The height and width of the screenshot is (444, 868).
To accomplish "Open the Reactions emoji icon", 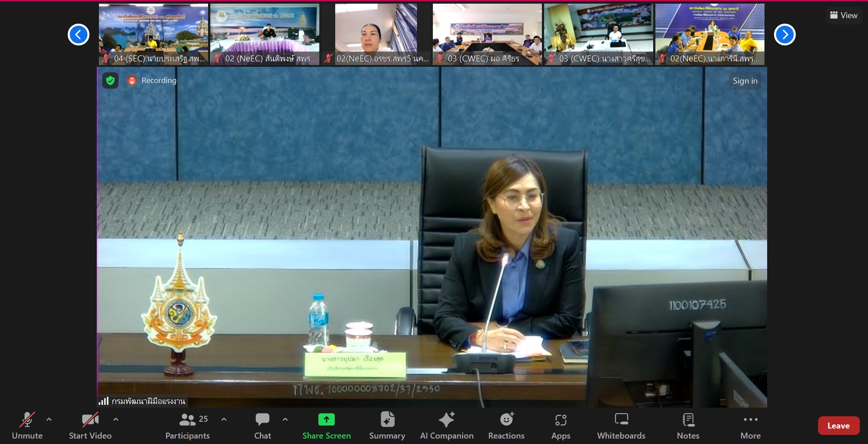I will tap(506, 420).
